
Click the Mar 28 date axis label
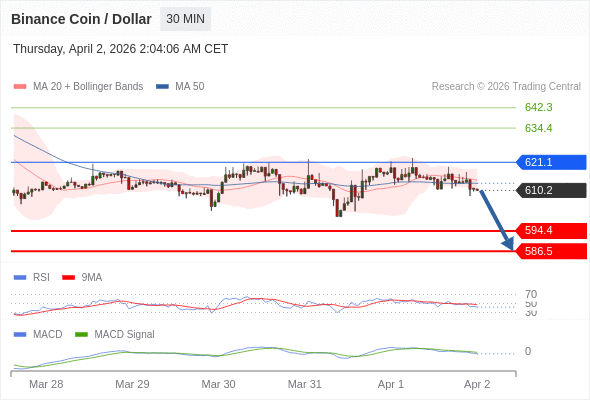[x=46, y=384]
